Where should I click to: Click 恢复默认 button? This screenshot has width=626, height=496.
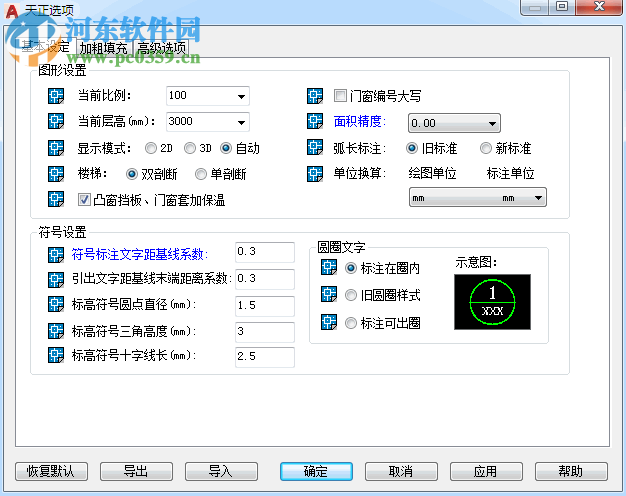point(51,471)
